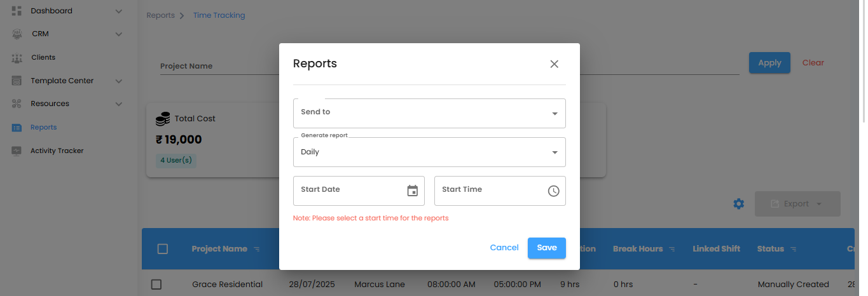
Task: Click the Start Time clock icon
Action: (x=554, y=191)
